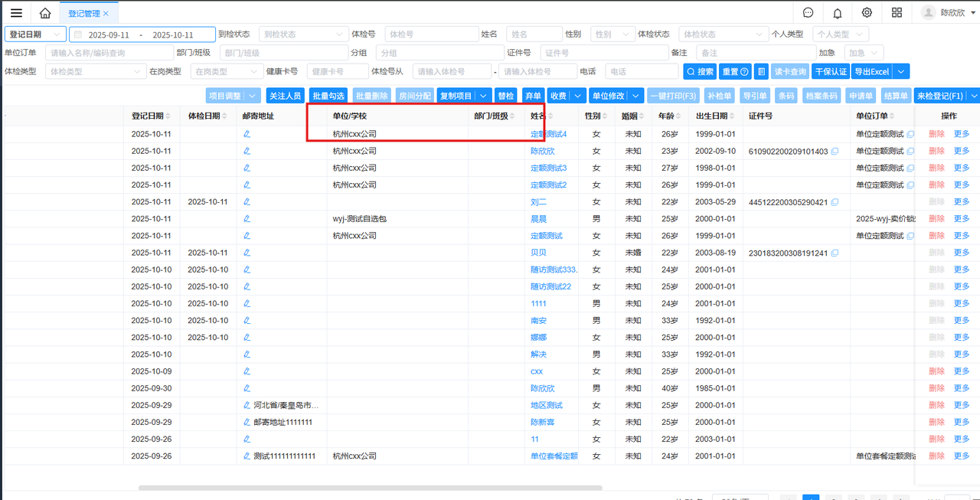The height and width of the screenshot is (500, 980).
Task: Edit mailing address pencil for 刘二 row
Action: [x=247, y=202]
